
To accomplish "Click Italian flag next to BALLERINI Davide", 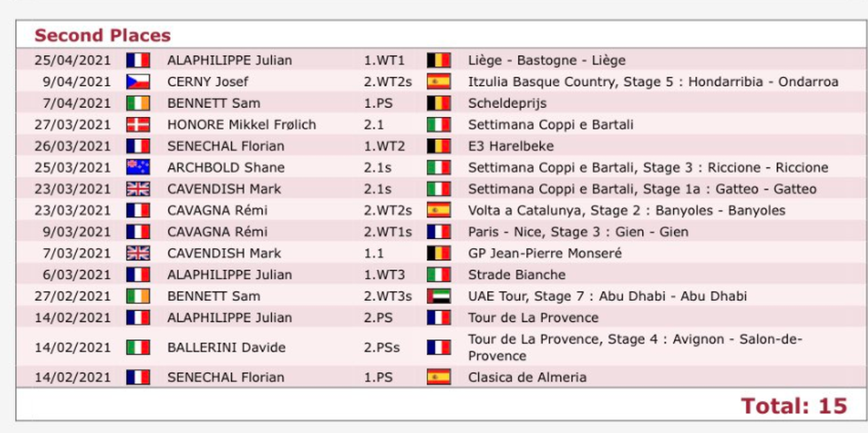I will (x=138, y=348).
